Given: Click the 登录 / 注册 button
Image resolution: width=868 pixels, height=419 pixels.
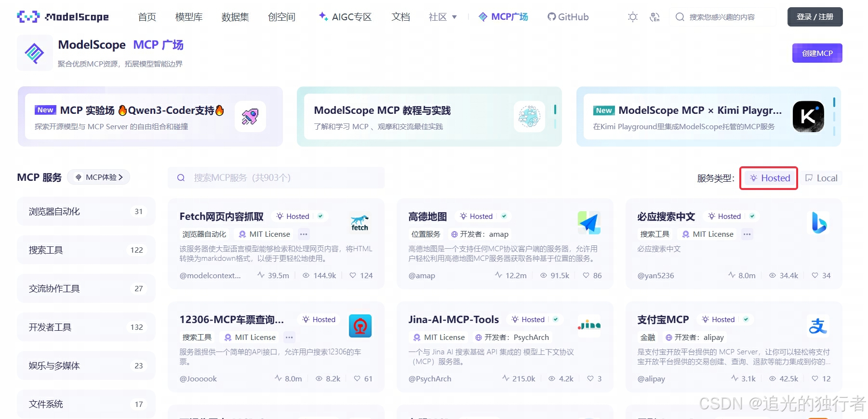Looking at the screenshot, I should point(815,17).
